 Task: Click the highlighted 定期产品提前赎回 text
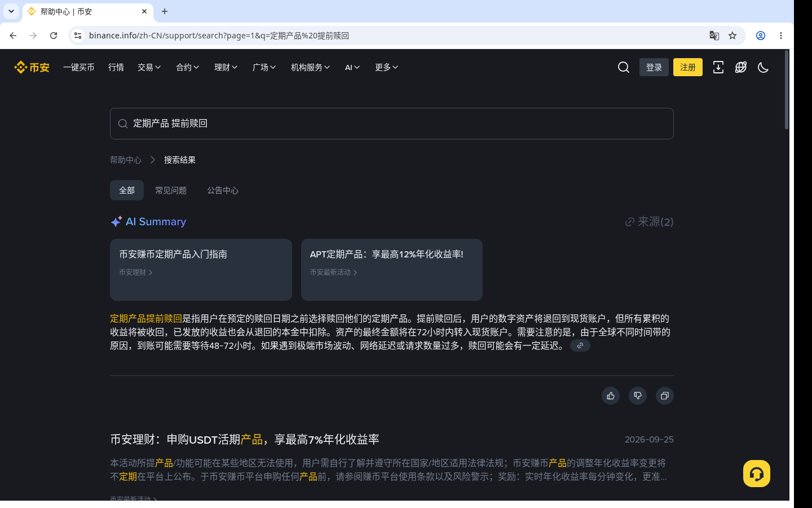(x=146, y=318)
